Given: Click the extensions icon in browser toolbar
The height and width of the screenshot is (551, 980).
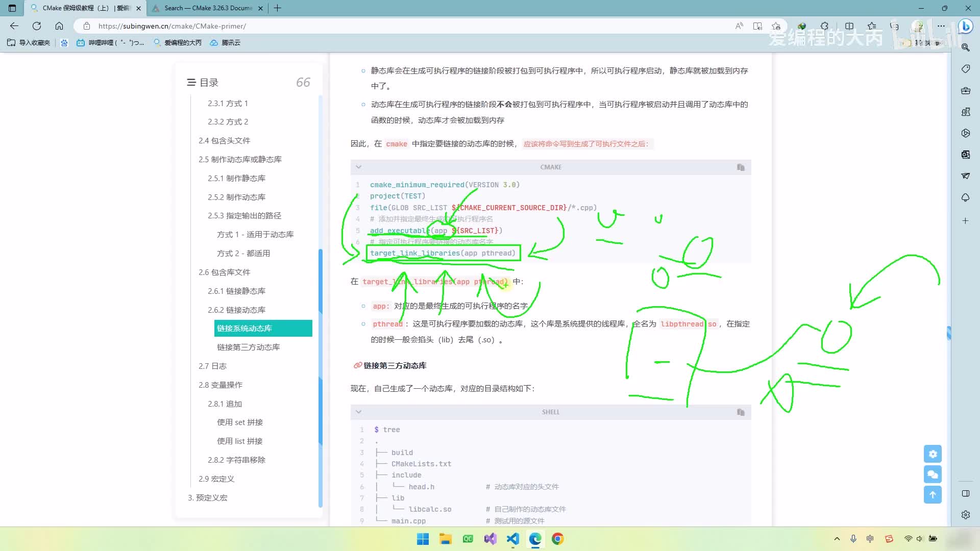Looking at the screenshot, I should click(x=824, y=26).
